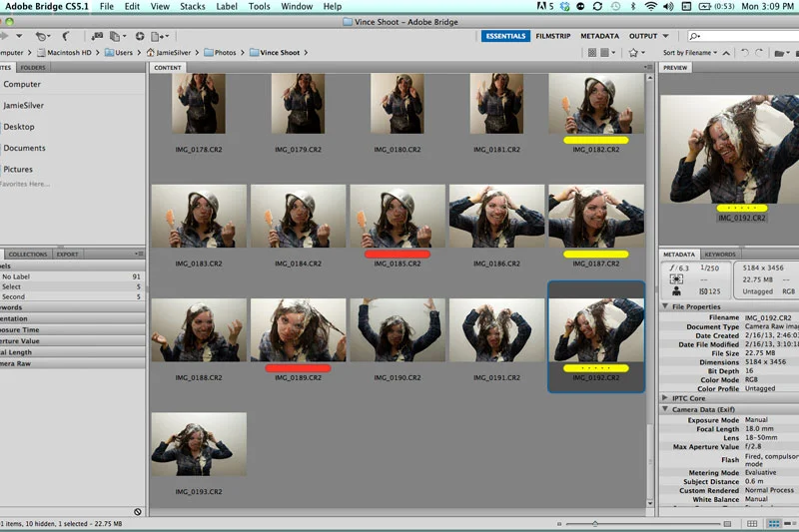
Task: Open Desktop in Favorites panel
Action: [x=19, y=127]
